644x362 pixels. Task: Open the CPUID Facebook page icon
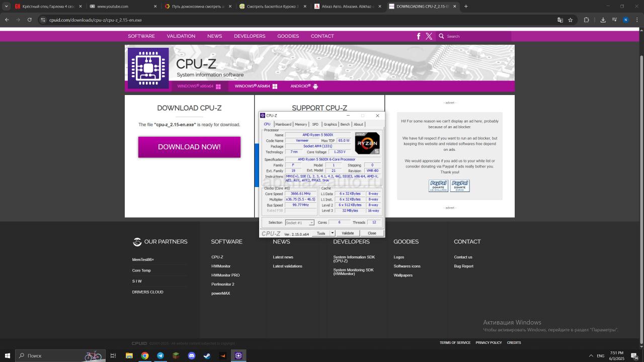pos(419,36)
